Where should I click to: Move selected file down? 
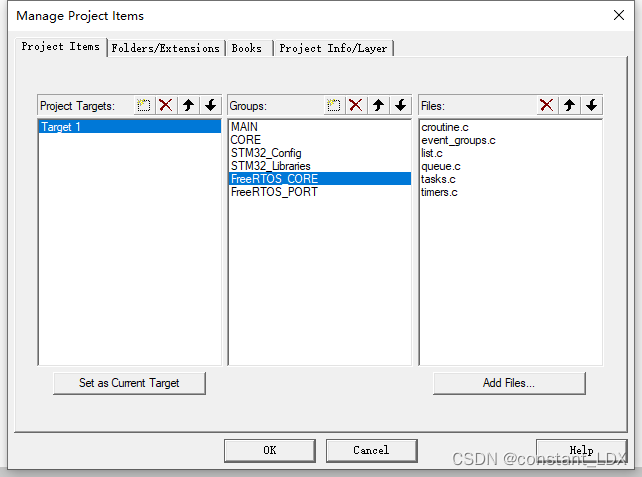tap(591, 105)
